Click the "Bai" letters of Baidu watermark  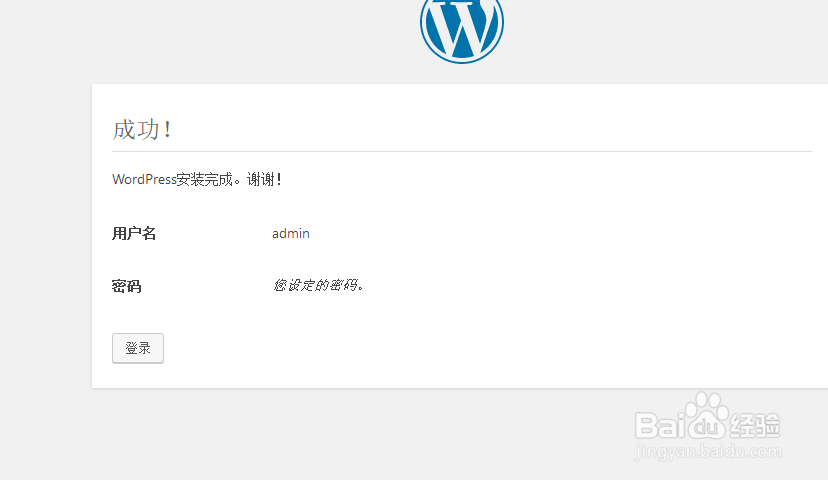[x=661, y=425]
